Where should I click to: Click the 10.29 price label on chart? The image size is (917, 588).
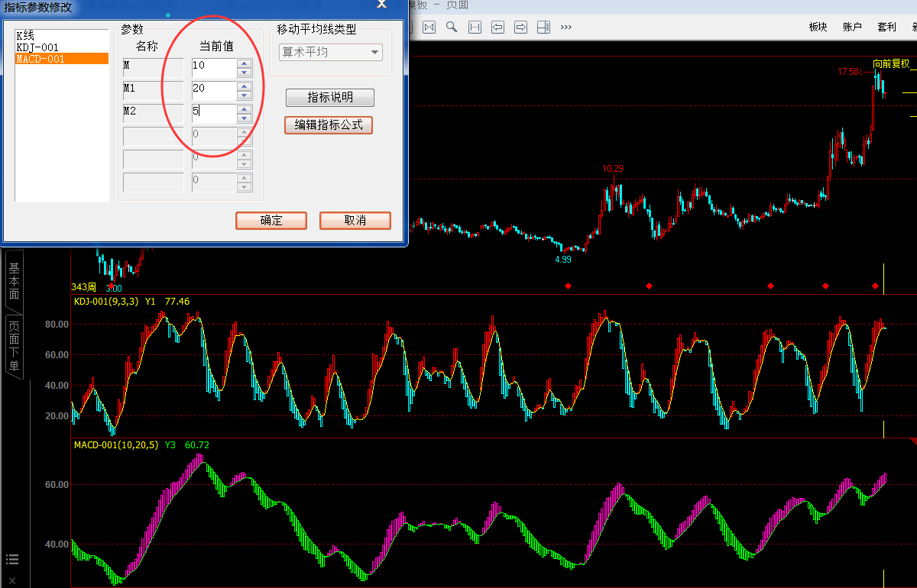coord(613,169)
